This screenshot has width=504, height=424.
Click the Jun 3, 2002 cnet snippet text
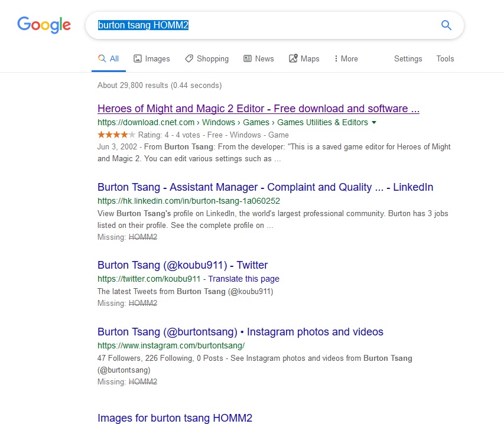274,152
